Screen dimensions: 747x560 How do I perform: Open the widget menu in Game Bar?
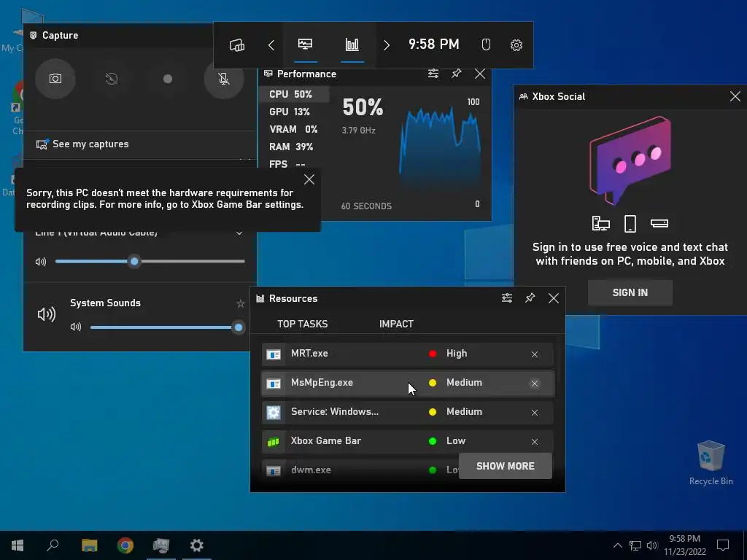[x=237, y=45]
